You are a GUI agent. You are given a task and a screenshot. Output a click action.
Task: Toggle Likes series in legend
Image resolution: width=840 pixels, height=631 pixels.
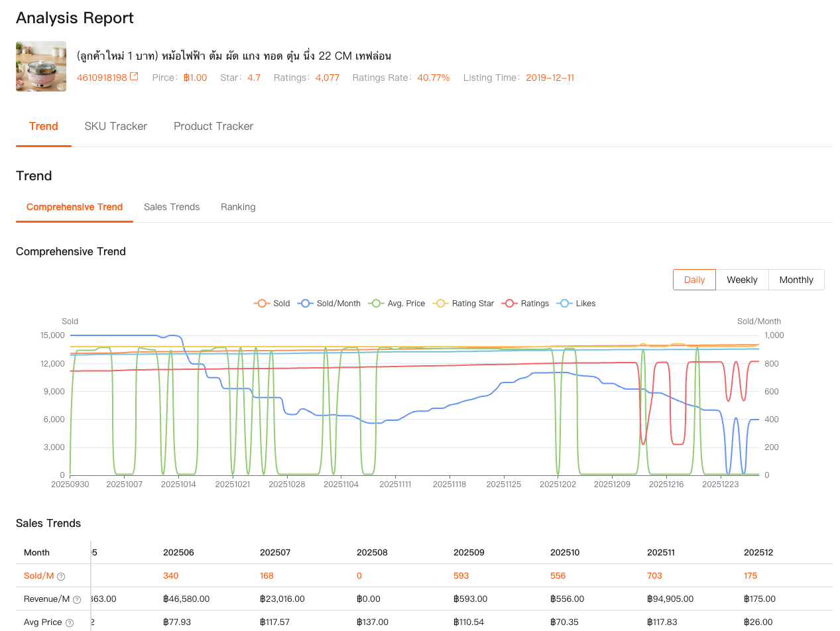577,304
